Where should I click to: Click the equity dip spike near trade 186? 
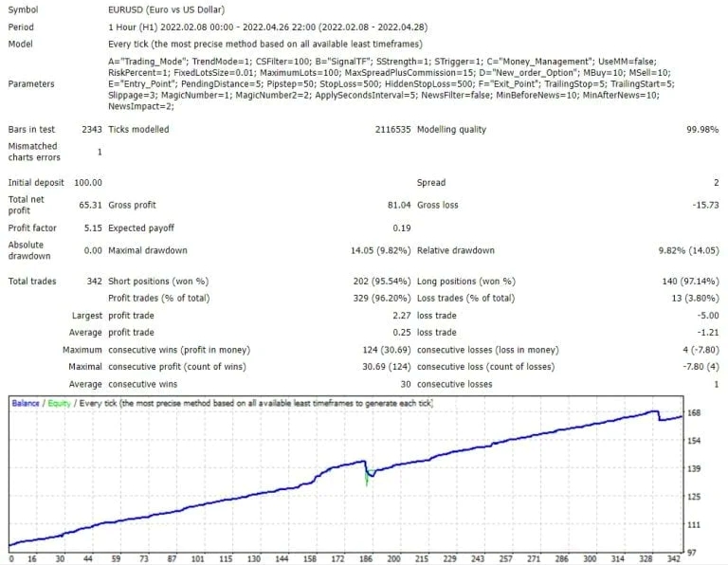367,479
